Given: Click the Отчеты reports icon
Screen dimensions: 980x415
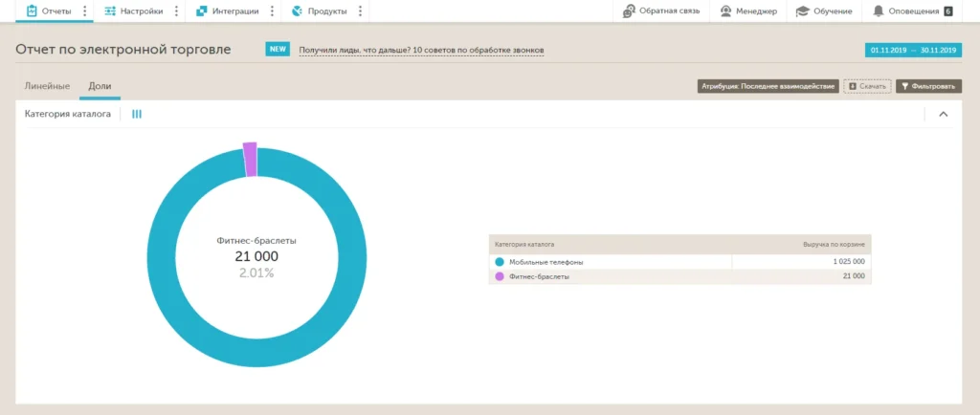Looking at the screenshot, I should (32, 11).
